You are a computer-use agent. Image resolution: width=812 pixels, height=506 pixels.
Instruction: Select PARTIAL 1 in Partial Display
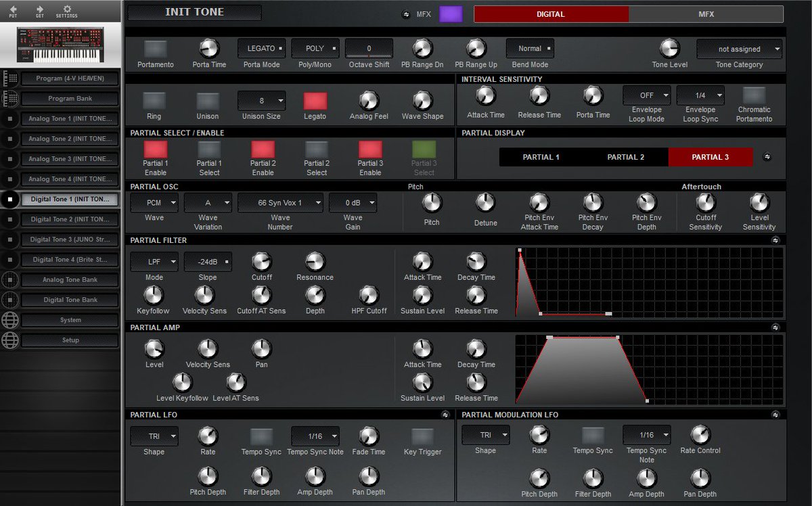[x=541, y=156]
